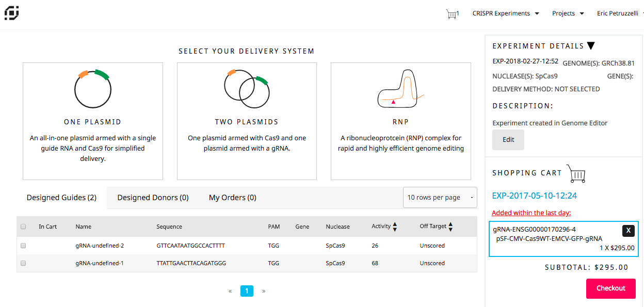
Task: Open the My Orders tab
Action: coord(232,198)
